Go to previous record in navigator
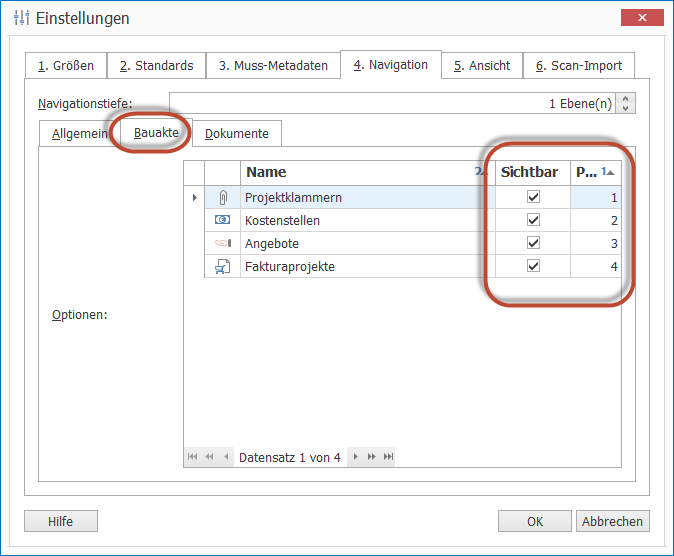The height and width of the screenshot is (556, 674). click(x=226, y=457)
